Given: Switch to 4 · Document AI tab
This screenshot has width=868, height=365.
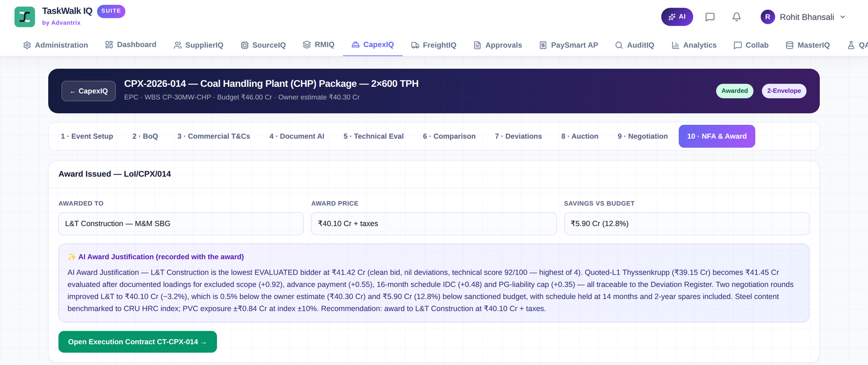Looking at the screenshot, I should coord(297,136).
